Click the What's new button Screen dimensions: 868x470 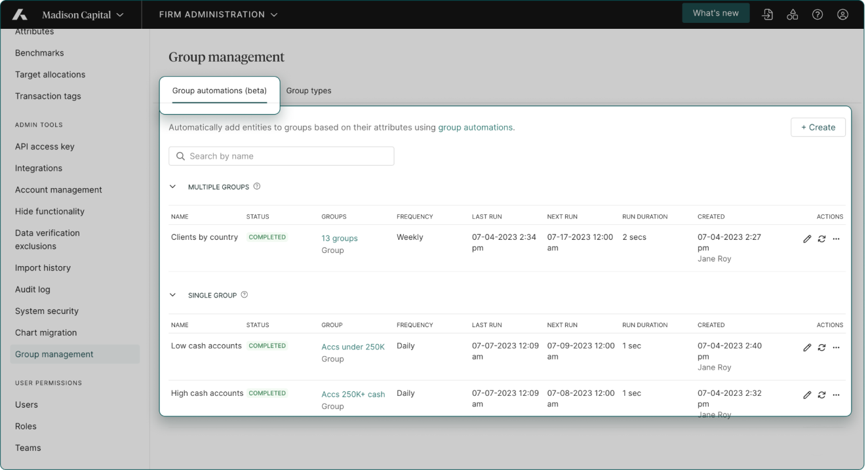715,13
